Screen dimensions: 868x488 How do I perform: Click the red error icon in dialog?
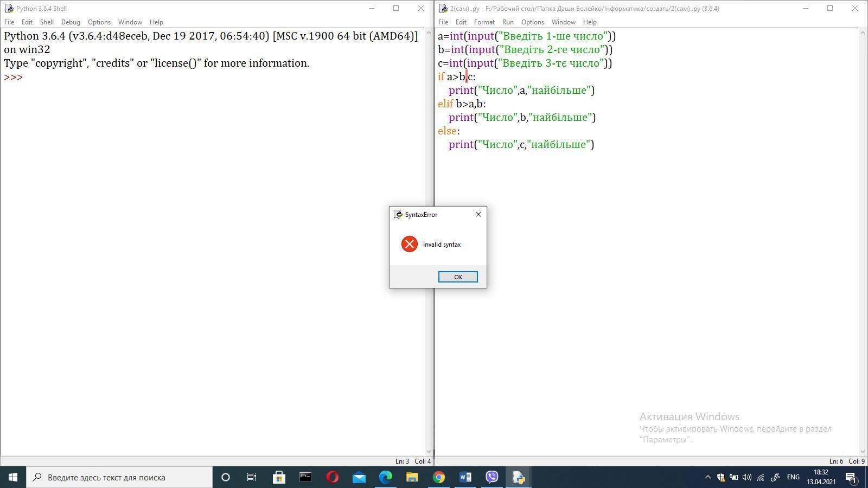410,244
